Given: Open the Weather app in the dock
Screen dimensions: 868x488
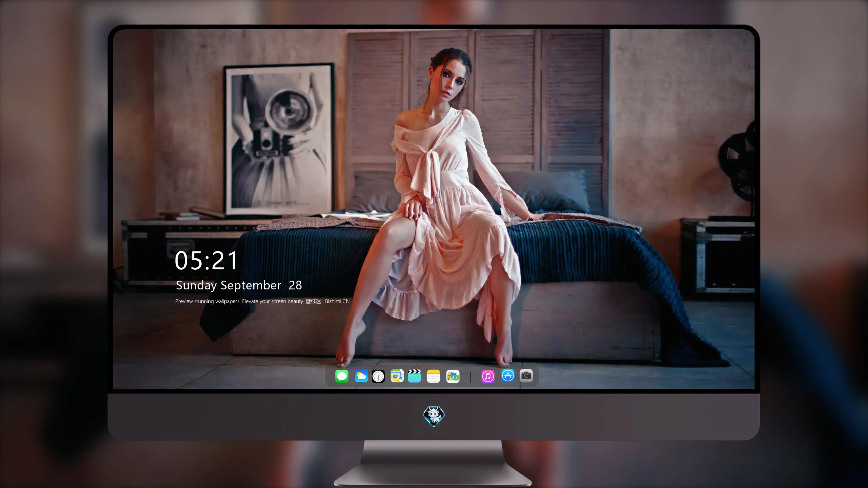Looking at the screenshot, I should pyautogui.click(x=361, y=376).
